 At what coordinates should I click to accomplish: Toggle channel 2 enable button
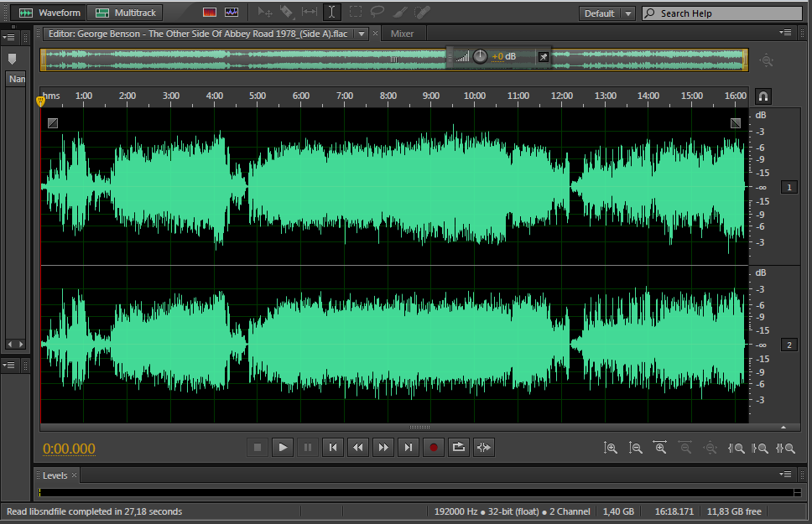point(789,345)
